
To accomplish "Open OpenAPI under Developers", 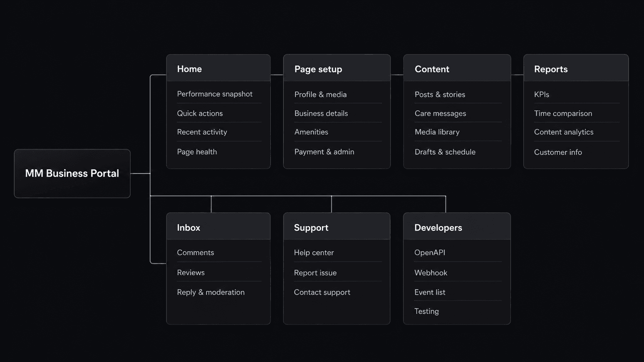I will [429, 253].
